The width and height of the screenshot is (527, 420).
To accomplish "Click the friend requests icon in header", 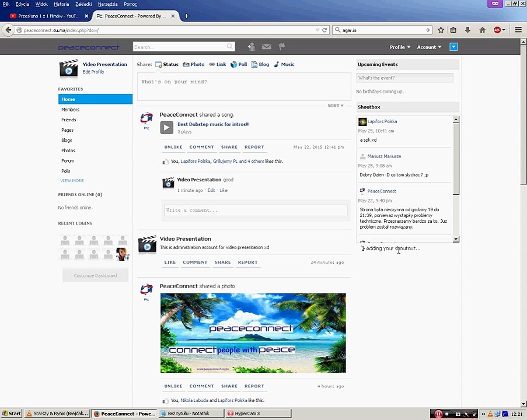I will (x=251, y=47).
